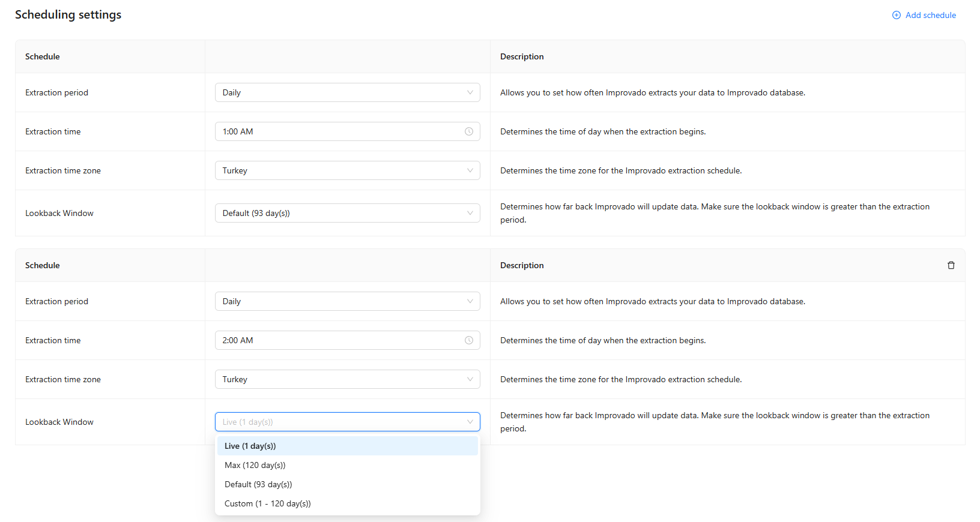The image size is (980, 522).
Task: Collapse the open Lookback Window dropdown arrow
Action: click(x=470, y=422)
